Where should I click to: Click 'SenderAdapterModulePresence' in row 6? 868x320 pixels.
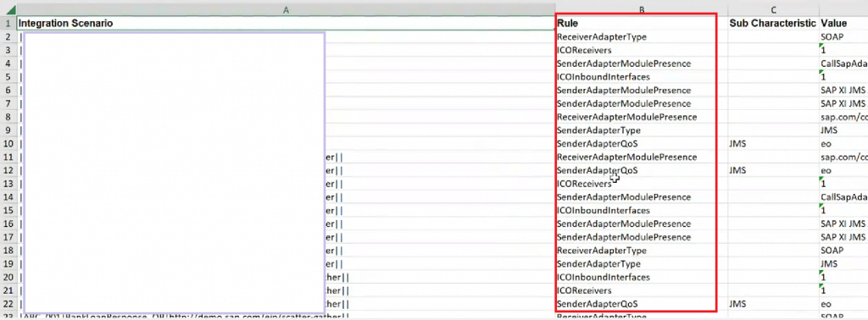(x=624, y=90)
